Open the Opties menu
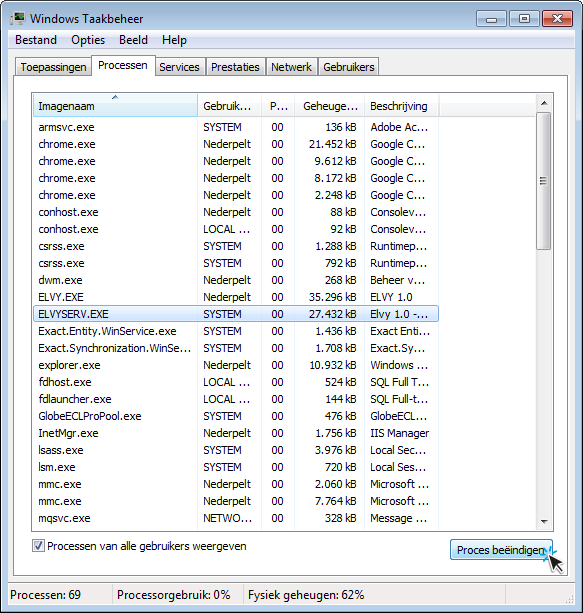 coord(88,40)
